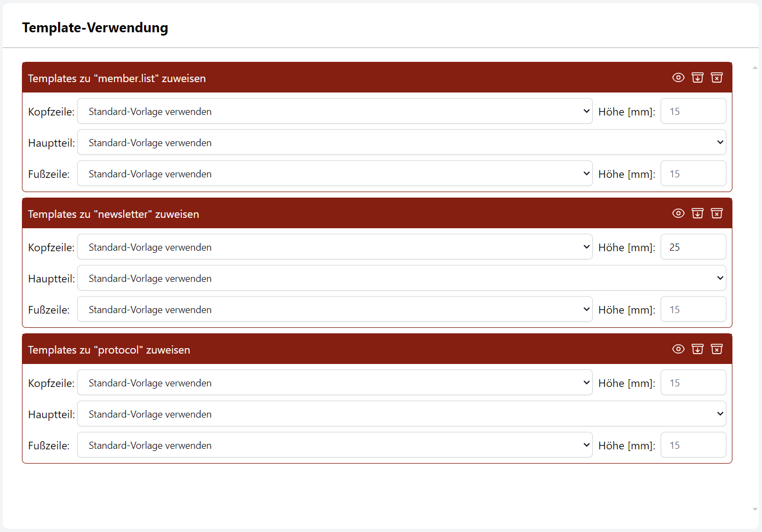Click Höhe [mm] label beside newsletter Fußzeile
Image resolution: width=762 pixels, height=532 pixels.
point(627,310)
